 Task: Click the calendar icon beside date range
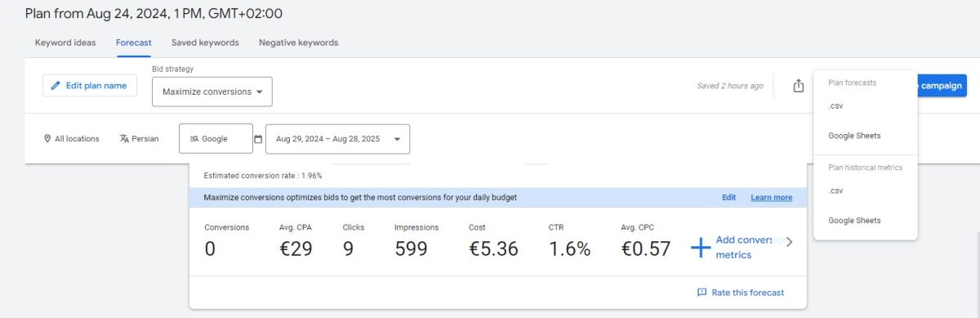tap(258, 139)
